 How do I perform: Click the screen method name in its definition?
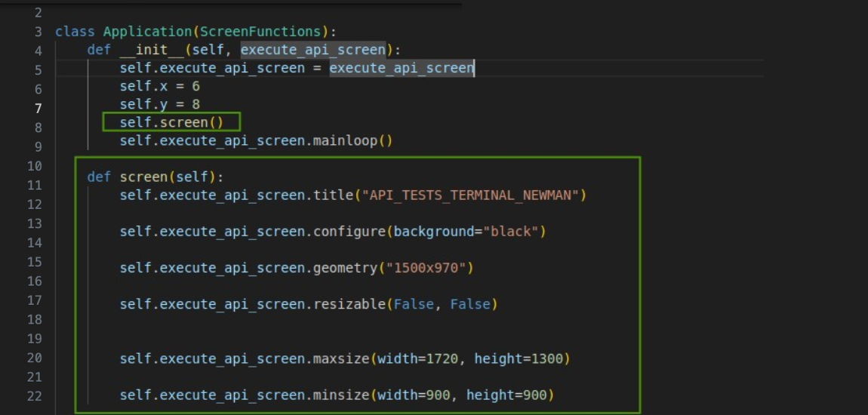[143, 177]
